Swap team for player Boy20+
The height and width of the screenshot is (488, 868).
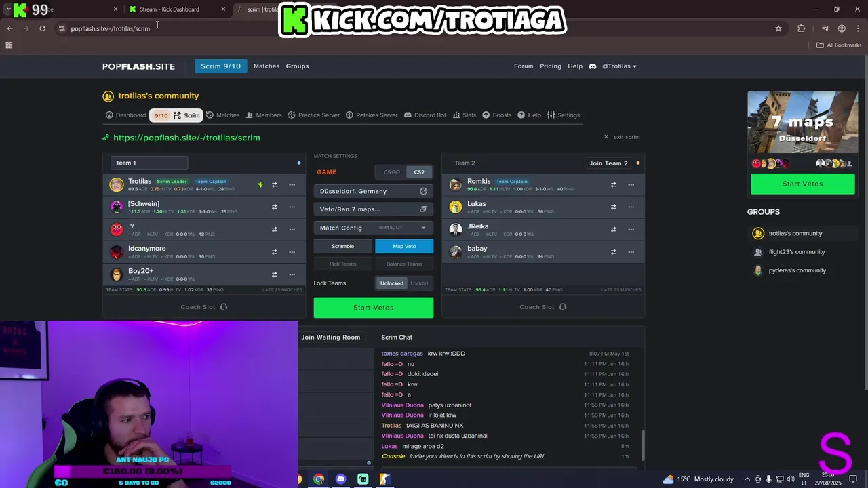click(274, 274)
